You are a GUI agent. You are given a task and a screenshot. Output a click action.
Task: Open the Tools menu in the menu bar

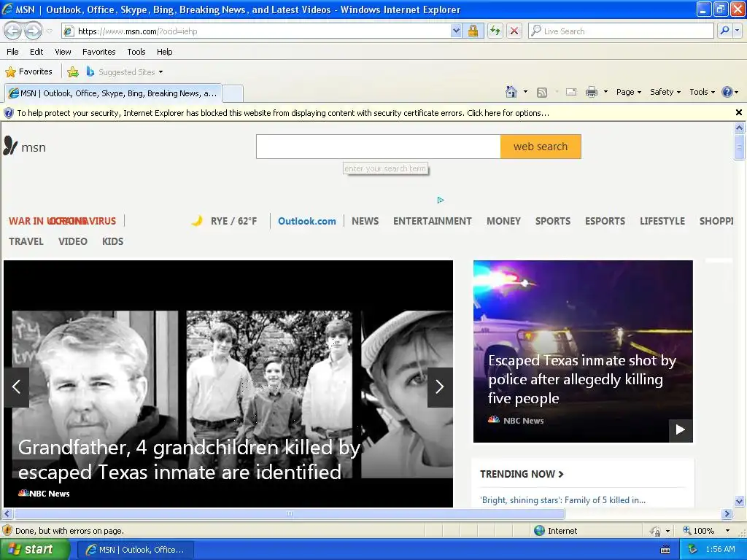click(136, 52)
